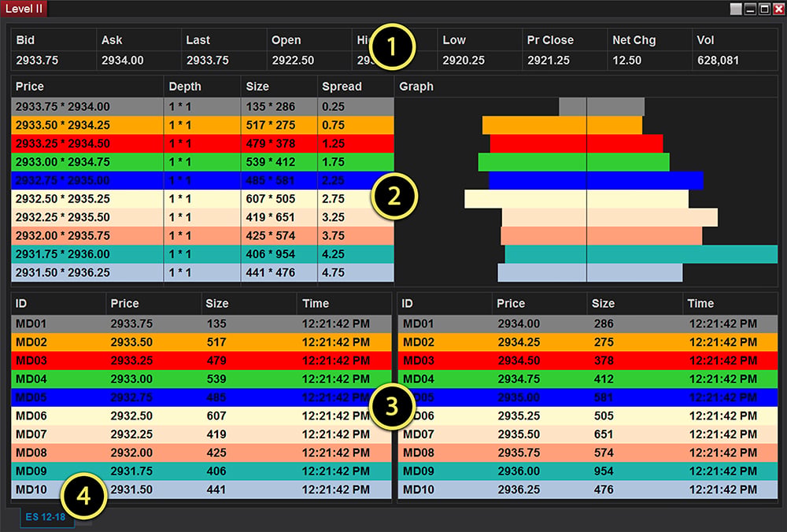Click ask size 954 in MD09 row
This screenshot has width=787, height=532.
pos(604,471)
